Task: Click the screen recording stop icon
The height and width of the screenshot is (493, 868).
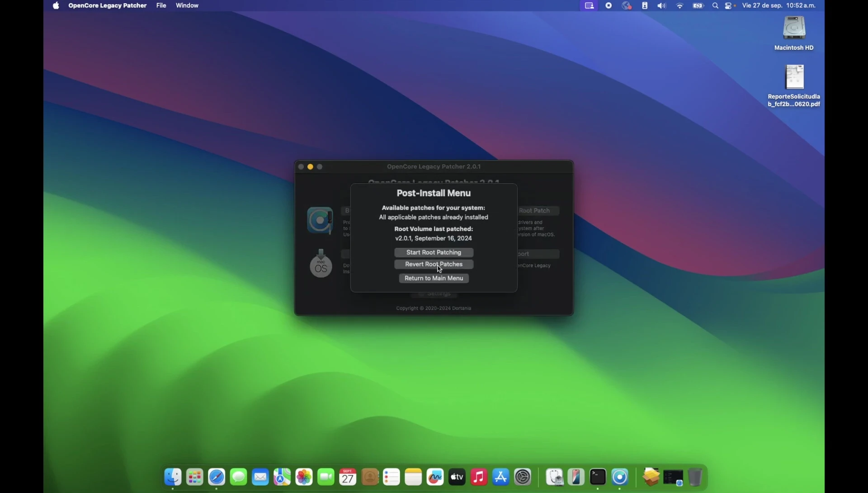Action: pos(609,5)
